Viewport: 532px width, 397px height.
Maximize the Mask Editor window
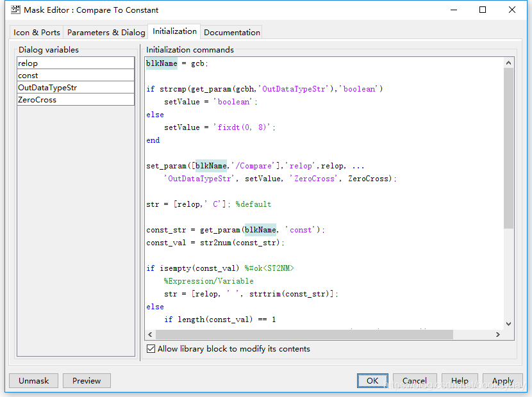483,10
